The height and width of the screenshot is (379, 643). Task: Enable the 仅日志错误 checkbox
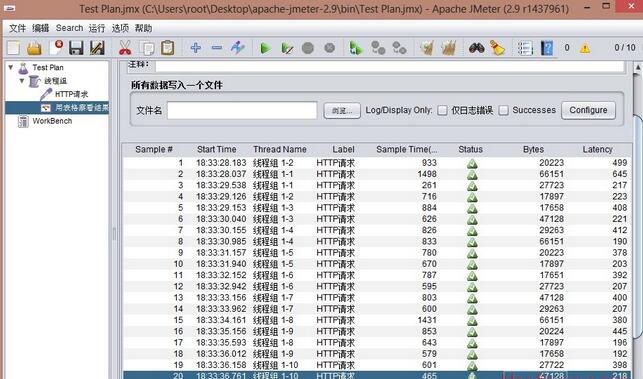tap(442, 110)
